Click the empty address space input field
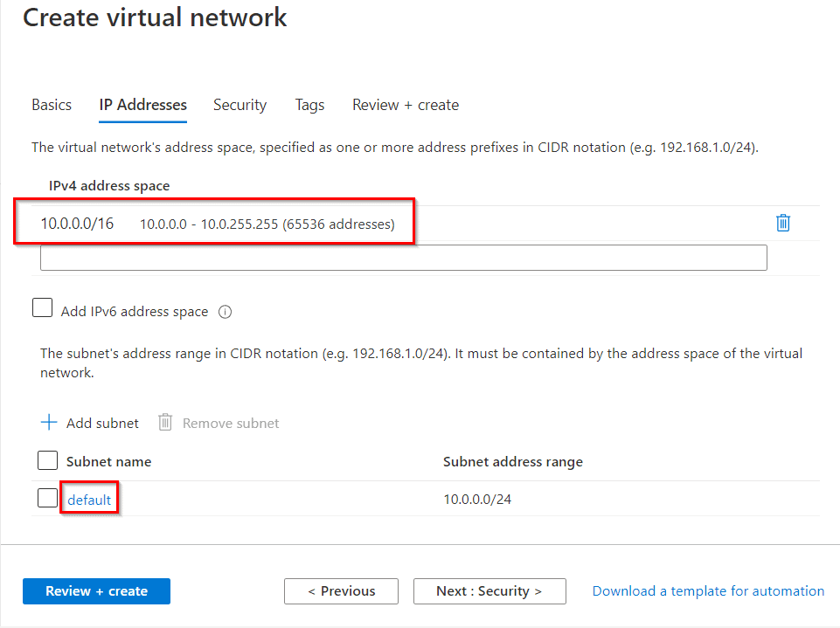840x628 pixels. pyautogui.click(x=404, y=257)
